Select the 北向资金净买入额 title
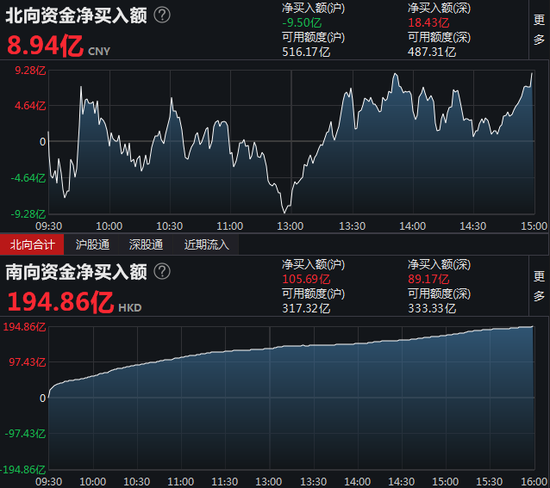 coord(76,15)
